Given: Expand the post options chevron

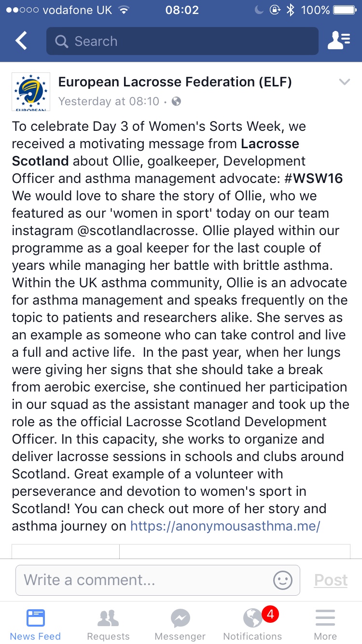Looking at the screenshot, I should pos(344,83).
